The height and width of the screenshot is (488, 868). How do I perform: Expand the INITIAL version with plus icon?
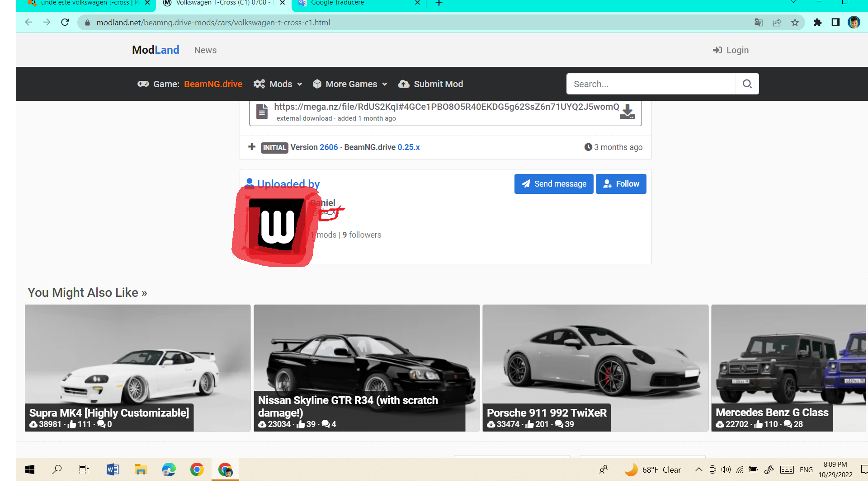pyautogui.click(x=252, y=147)
